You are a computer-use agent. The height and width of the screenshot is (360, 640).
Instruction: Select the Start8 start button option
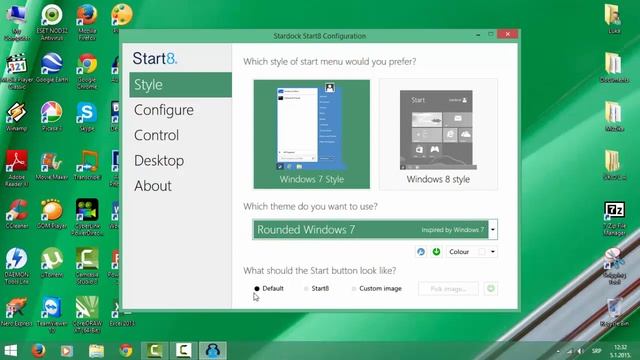[317, 289]
